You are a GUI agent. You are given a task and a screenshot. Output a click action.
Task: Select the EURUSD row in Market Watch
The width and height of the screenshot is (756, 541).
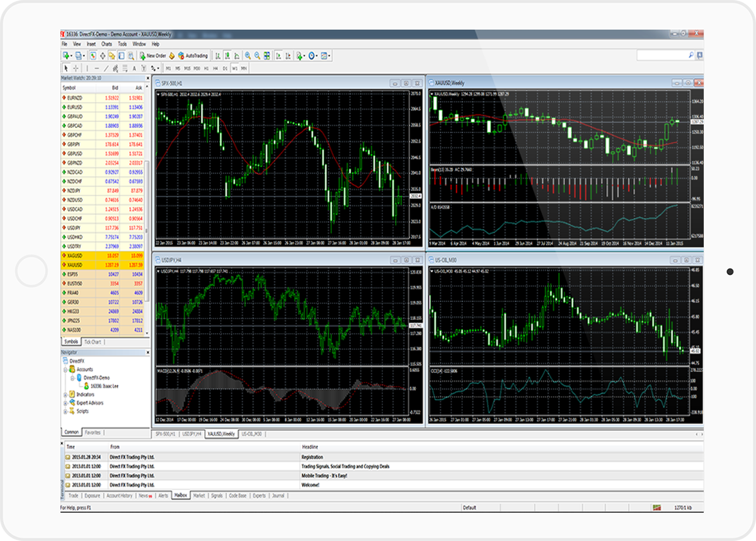tap(103, 107)
